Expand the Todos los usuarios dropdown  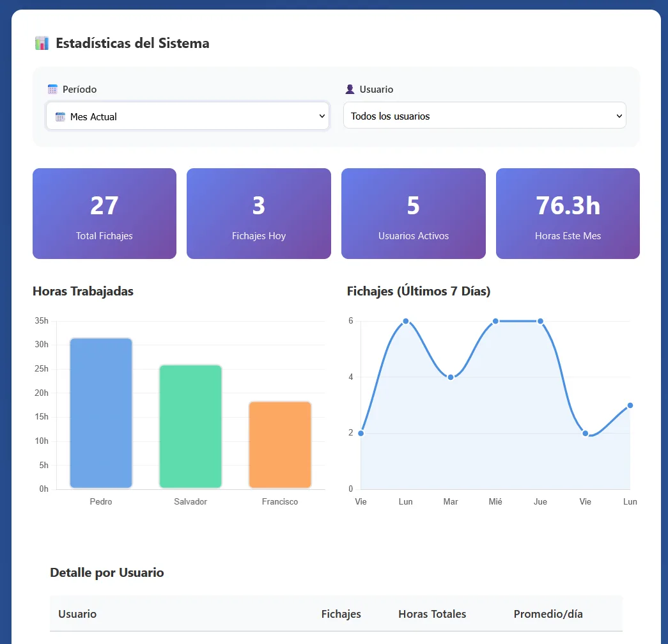coord(484,116)
